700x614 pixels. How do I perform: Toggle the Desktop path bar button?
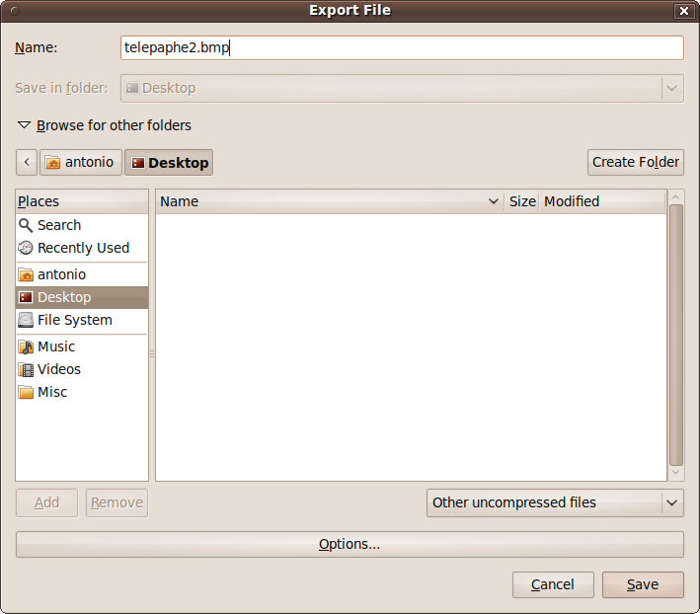tap(169, 162)
